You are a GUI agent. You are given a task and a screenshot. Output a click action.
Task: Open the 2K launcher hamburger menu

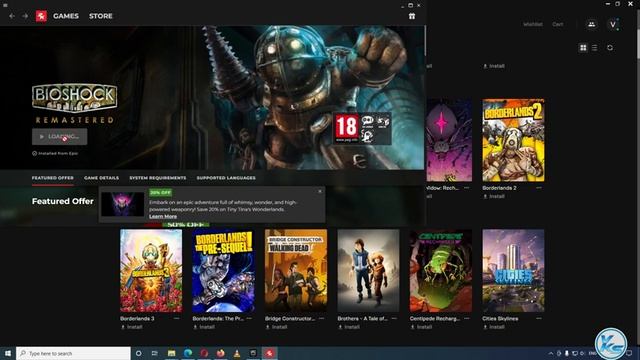tap(5, 5)
